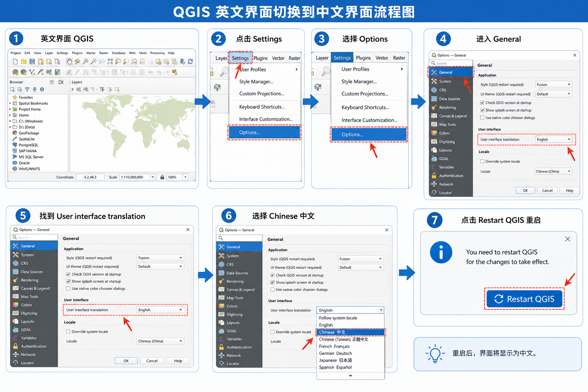Open Authentication in step 5 sidebar
Screen dimensions: 588x392
(34, 346)
